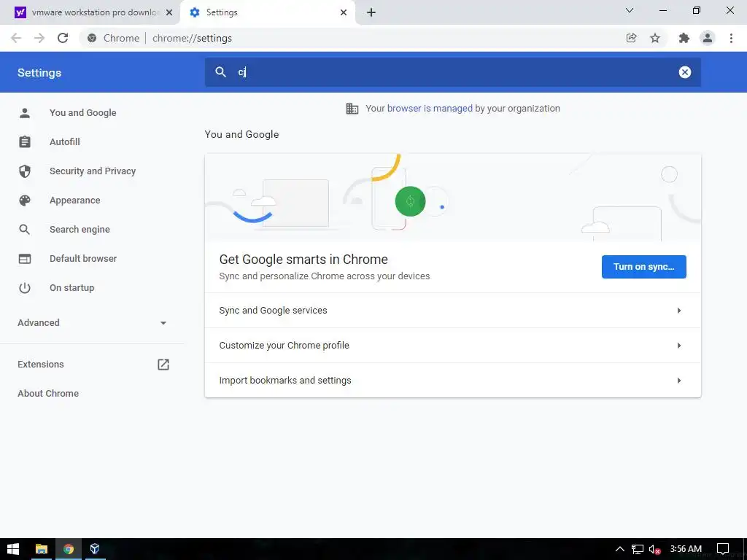747x560 pixels.
Task: Click the external link icon beside Extensions
Action: point(163,365)
